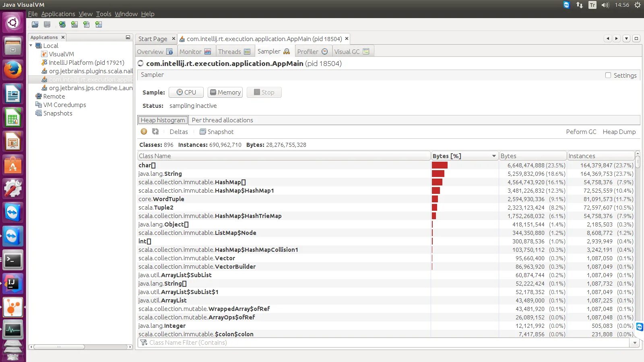Click the sound volume tray icon
The image size is (644, 362).
pyautogui.click(x=605, y=5)
